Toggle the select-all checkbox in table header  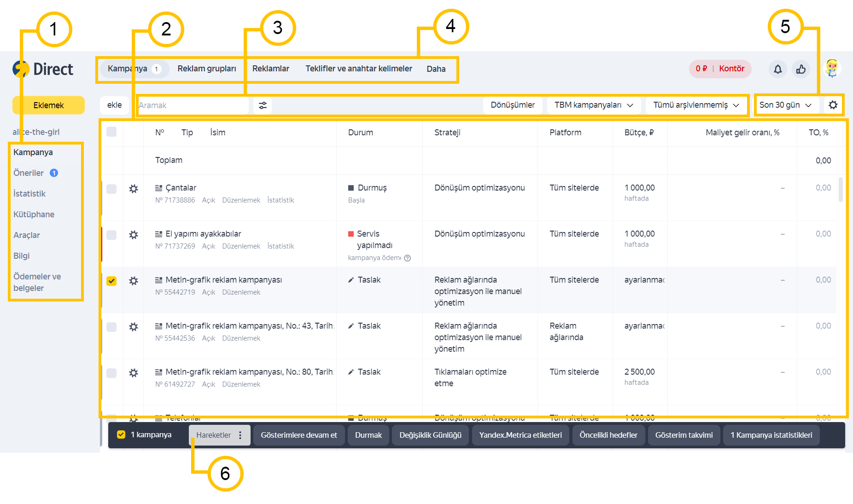click(x=111, y=132)
